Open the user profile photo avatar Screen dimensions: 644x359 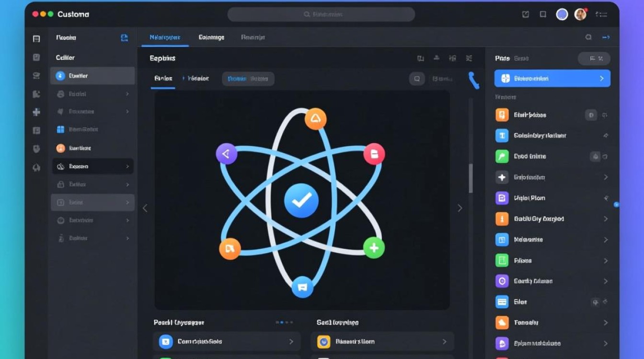(x=580, y=14)
